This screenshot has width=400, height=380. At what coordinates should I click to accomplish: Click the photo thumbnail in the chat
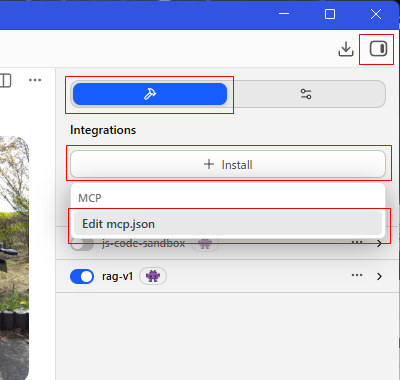click(14, 258)
